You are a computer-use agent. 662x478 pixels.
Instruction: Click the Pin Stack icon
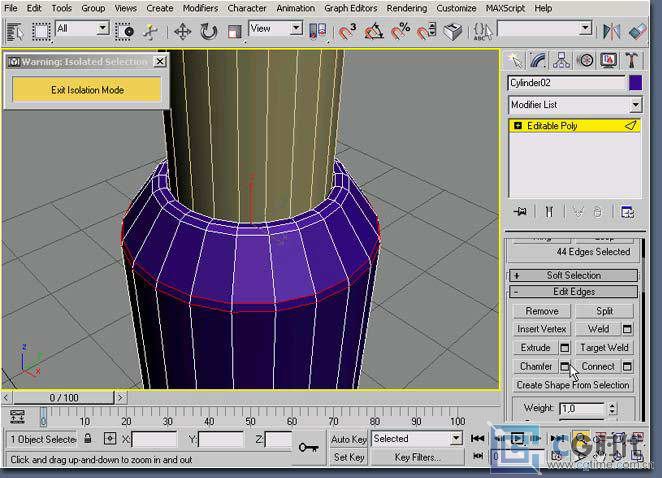[x=520, y=212]
